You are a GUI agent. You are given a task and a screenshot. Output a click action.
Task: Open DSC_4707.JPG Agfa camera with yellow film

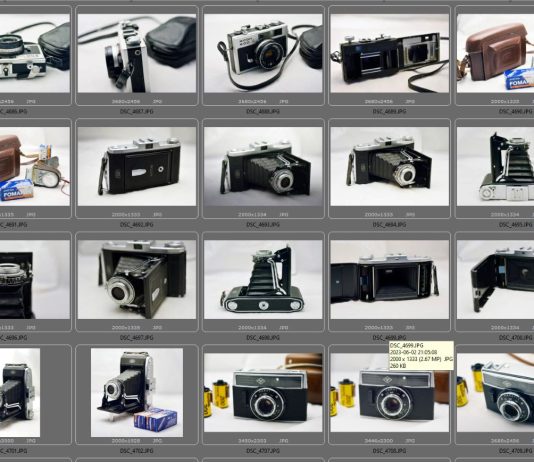[x=263, y=393]
